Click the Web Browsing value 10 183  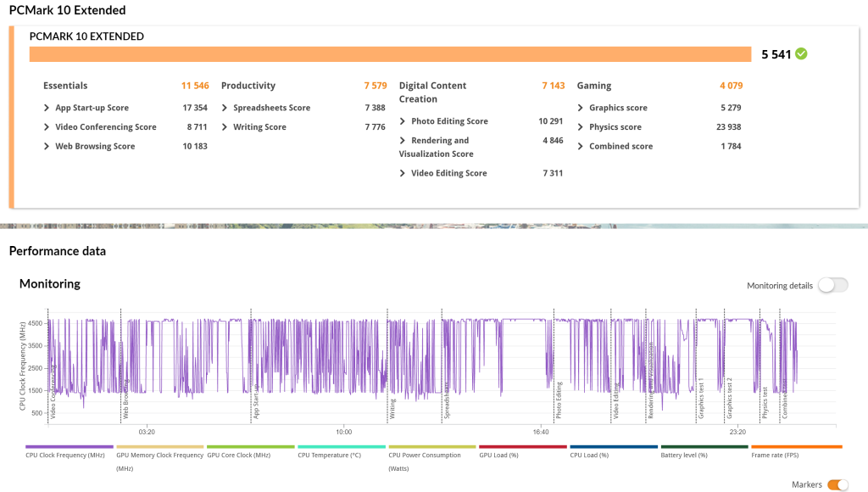click(195, 147)
